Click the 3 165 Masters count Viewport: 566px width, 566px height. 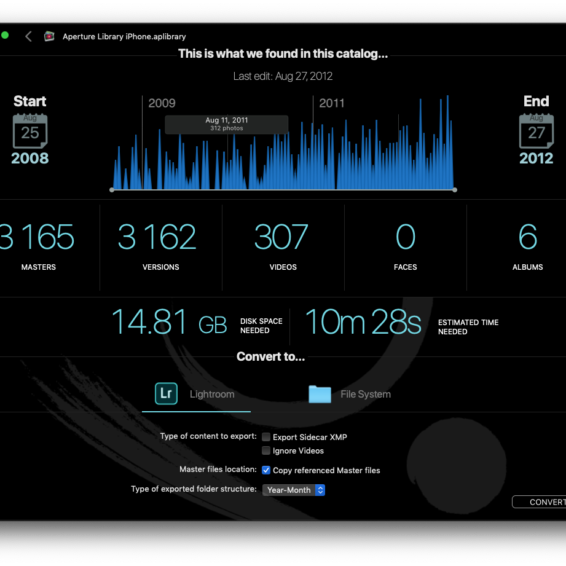point(37,237)
